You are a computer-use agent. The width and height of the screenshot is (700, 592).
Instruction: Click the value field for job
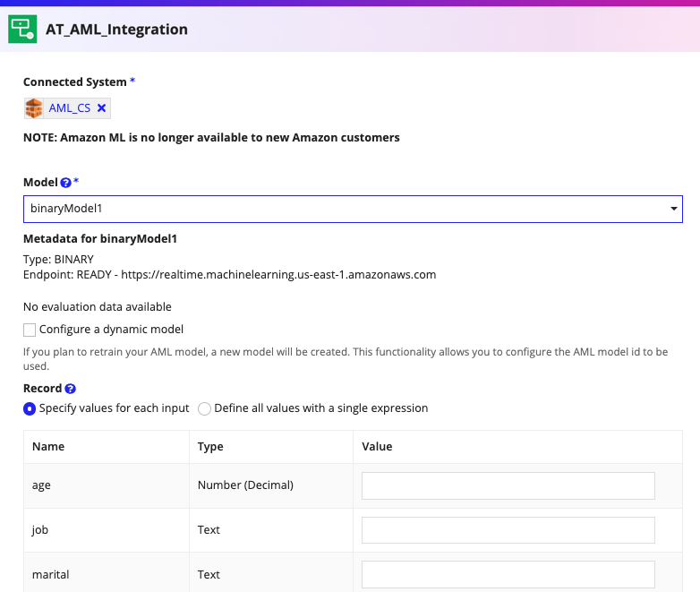[x=508, y=530]
